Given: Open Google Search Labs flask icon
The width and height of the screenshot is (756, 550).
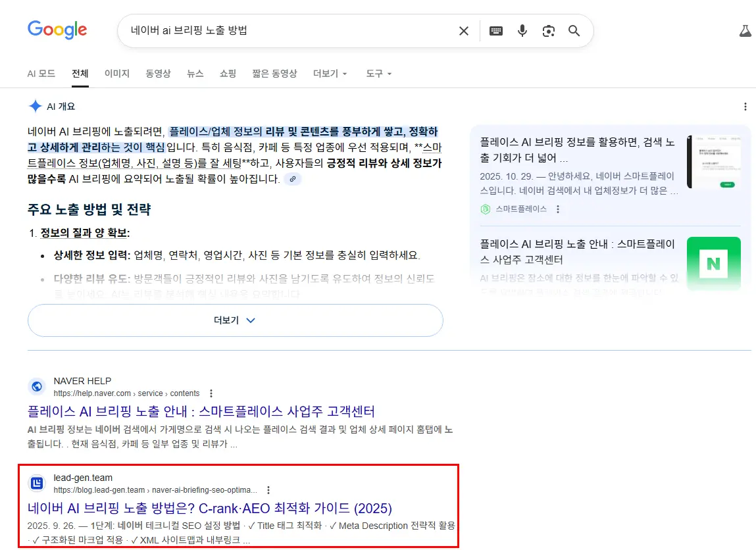Looking at the screenshot, I should click(745, 30).
